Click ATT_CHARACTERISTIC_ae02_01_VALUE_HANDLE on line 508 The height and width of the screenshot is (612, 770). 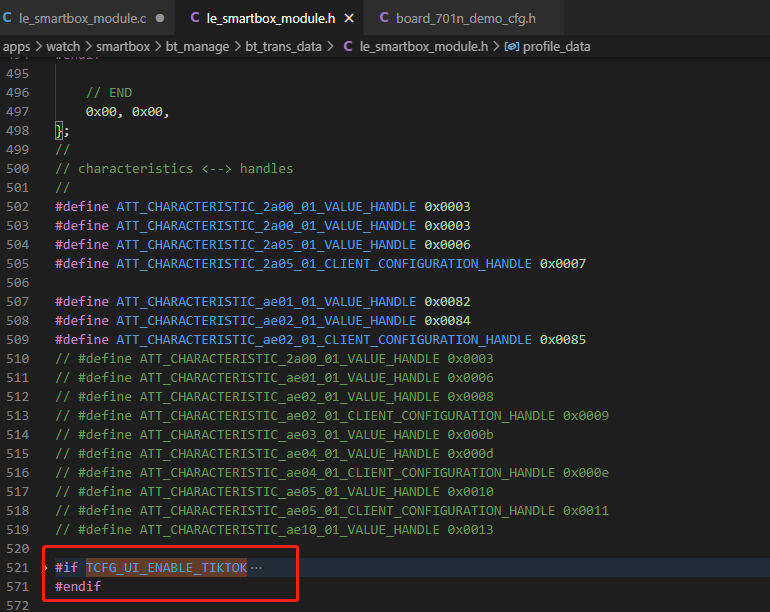coord(266,321)
